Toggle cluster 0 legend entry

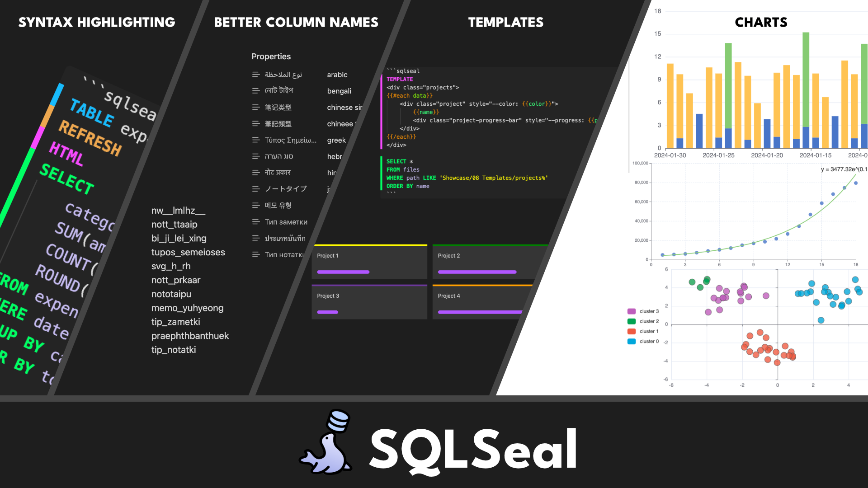(642, 341)
